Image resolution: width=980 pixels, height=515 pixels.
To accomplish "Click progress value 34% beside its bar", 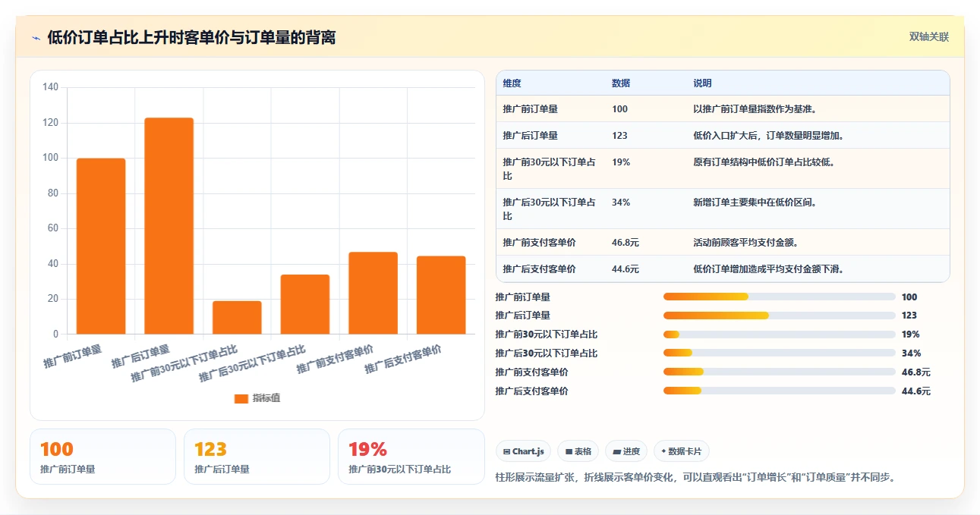I will pyautogui.click(x=911, y=353).
